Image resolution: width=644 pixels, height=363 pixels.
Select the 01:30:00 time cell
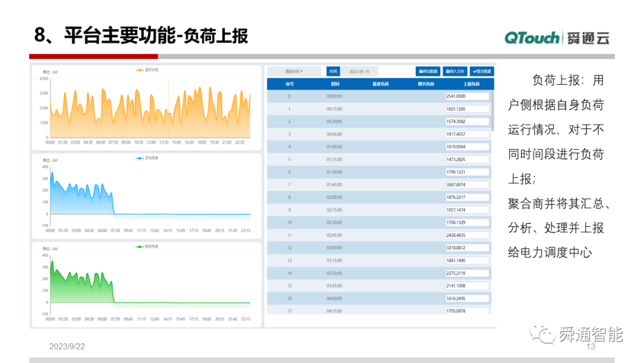(335, 172)
